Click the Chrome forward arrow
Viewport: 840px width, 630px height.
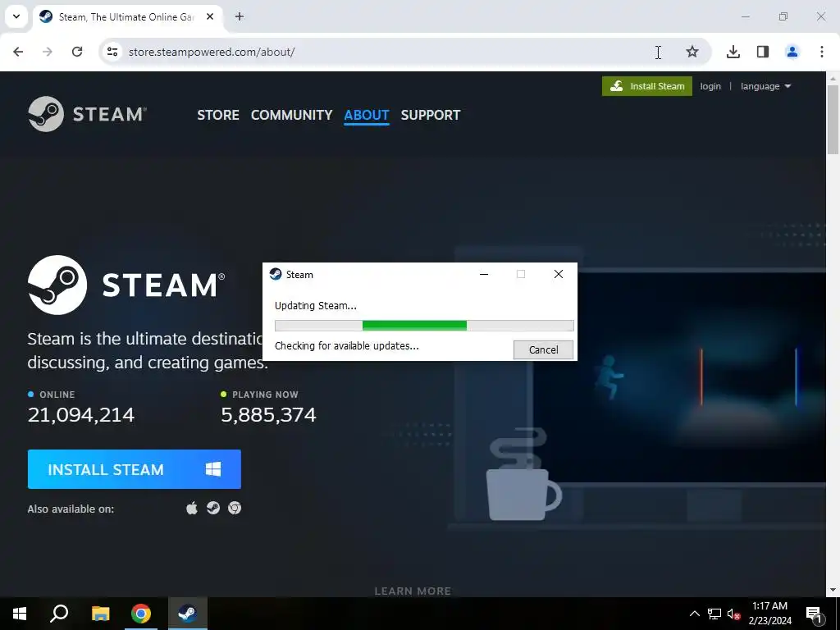[48, 52]
